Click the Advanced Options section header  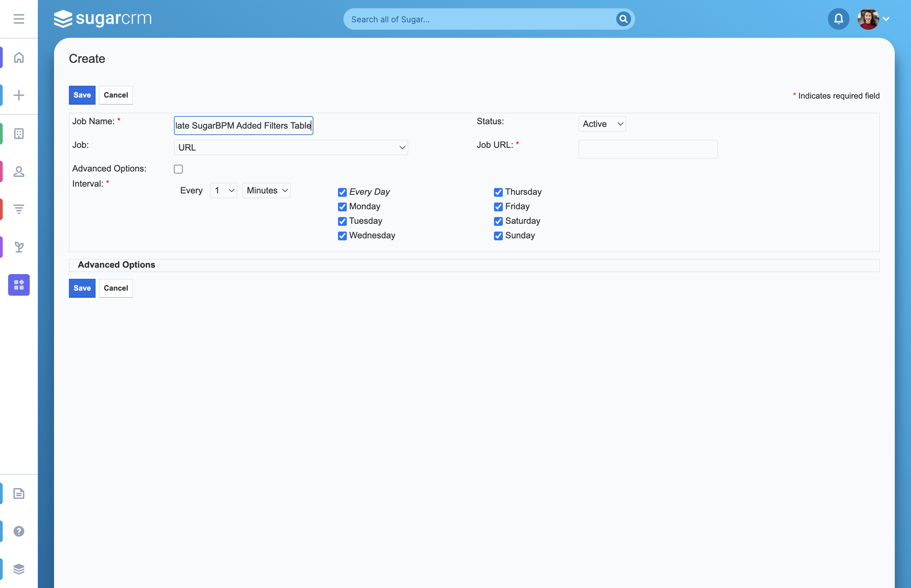[x=116, y=265]
